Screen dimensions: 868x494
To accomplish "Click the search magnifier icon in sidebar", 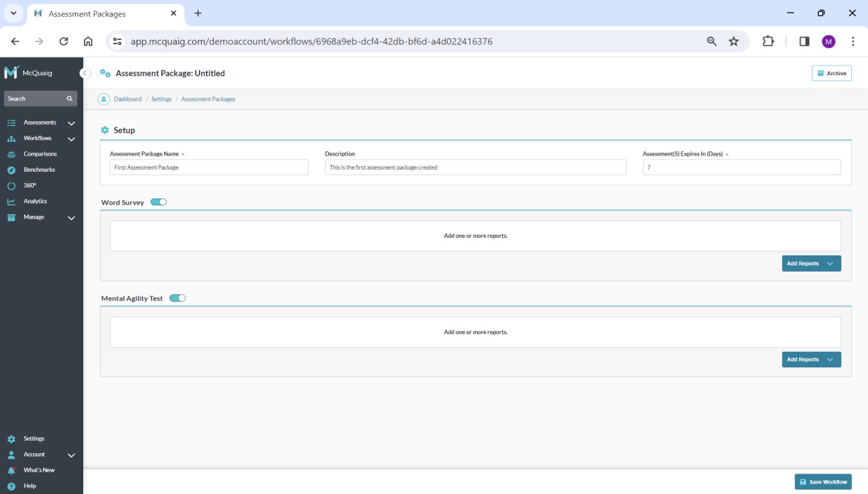I will point(70,99).
